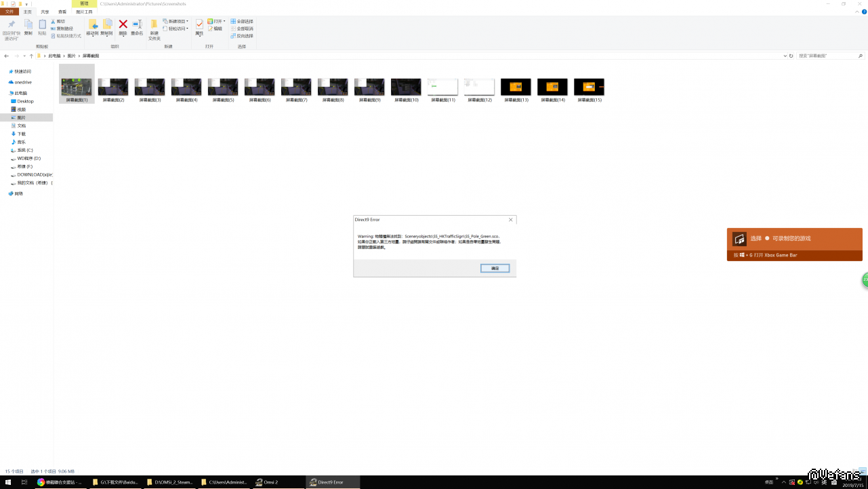This screenshot has width=868, height=489.
Task: Click 粘贴快捷方式 in the ribbon
Action: (66, 36)
